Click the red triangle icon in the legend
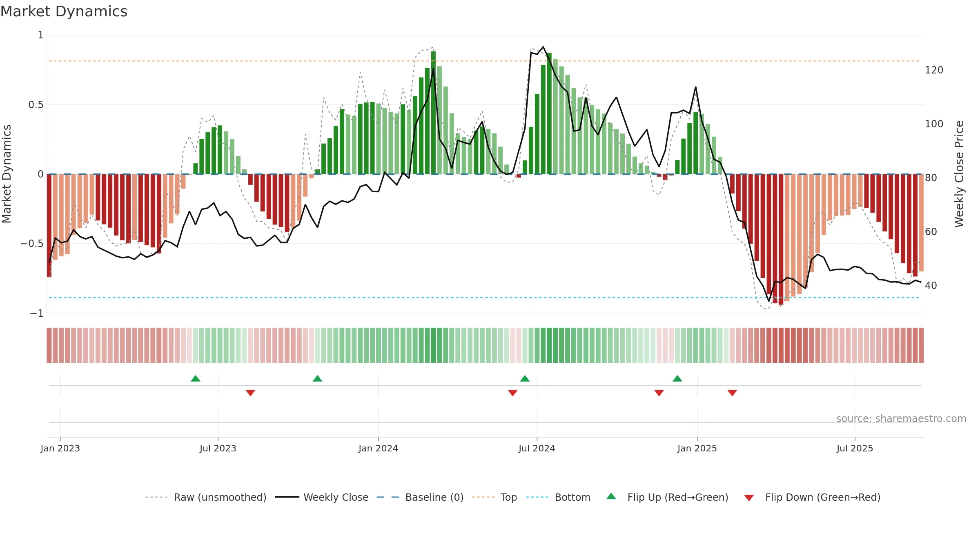The image size is (980, 551). [x=749, y=498]
